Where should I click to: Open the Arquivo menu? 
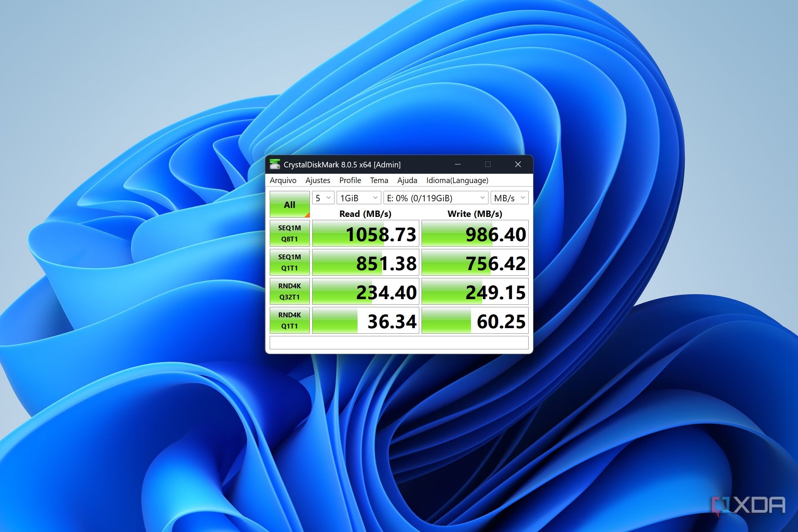(283, 180)
